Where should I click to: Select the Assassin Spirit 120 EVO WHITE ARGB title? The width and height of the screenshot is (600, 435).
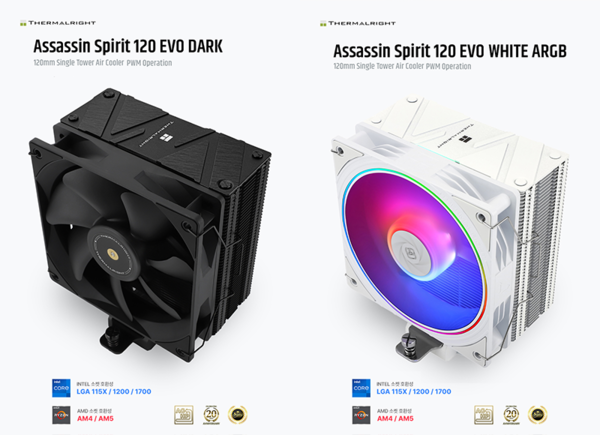click(x=450, y=51)
